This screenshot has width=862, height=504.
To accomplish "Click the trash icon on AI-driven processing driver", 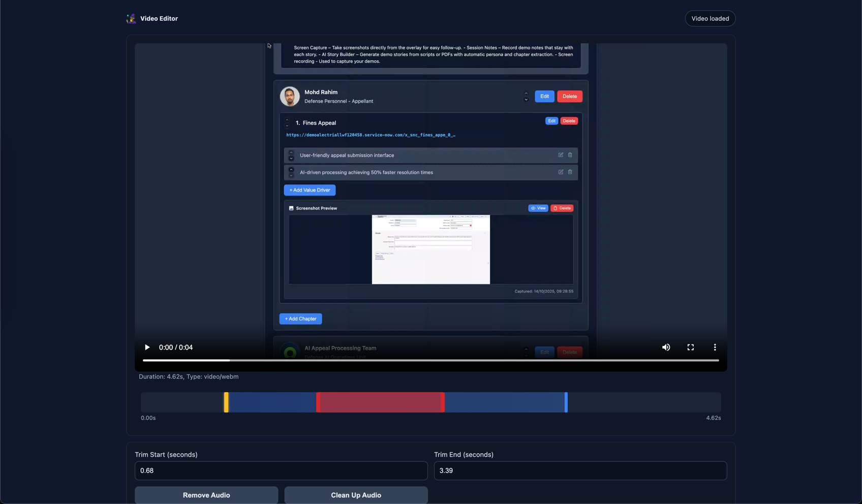I will (570, 172).
